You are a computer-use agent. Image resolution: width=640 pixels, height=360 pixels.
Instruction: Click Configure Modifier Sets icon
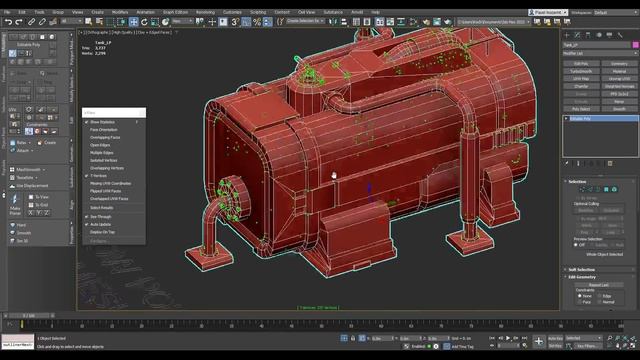click(610, 163)
